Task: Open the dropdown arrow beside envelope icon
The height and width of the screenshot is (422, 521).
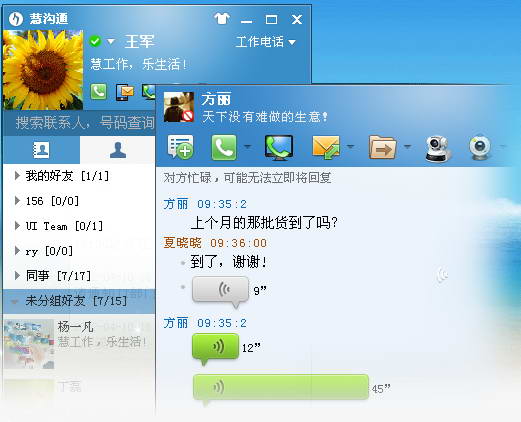Action: coord(351,146)
